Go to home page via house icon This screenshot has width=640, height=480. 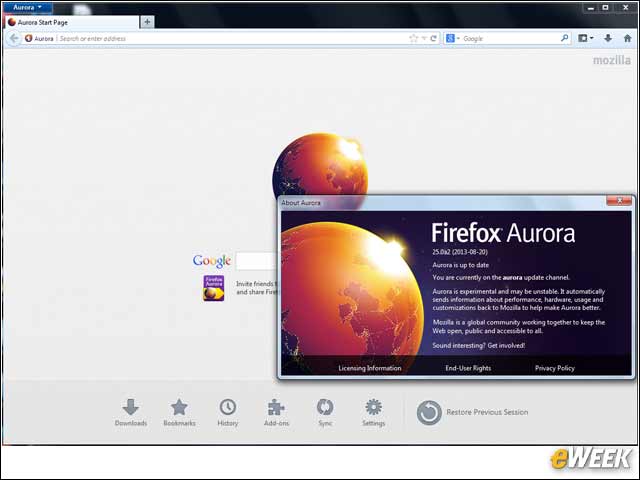click(x=627, y=38)
